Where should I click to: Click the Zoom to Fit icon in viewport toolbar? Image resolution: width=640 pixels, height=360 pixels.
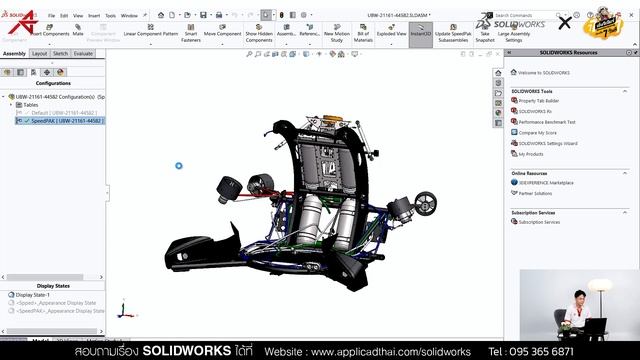click(249, 54)
